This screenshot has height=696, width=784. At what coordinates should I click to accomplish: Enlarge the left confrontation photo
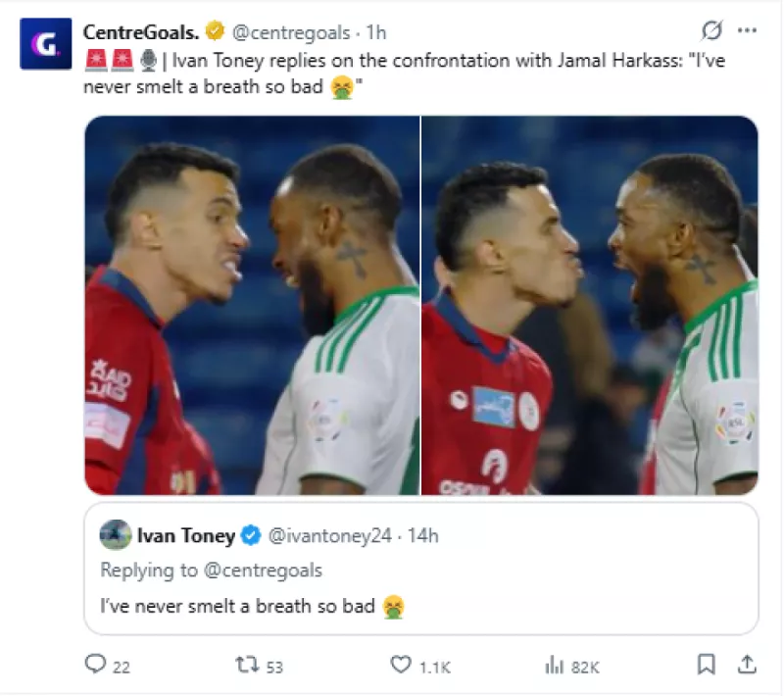pyautogui.click(x=252, y=305)
